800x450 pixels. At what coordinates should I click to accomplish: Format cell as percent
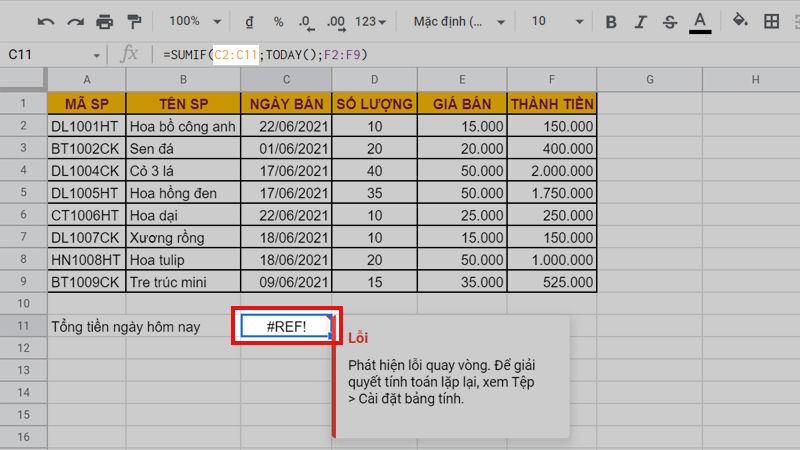click(278, 21)
